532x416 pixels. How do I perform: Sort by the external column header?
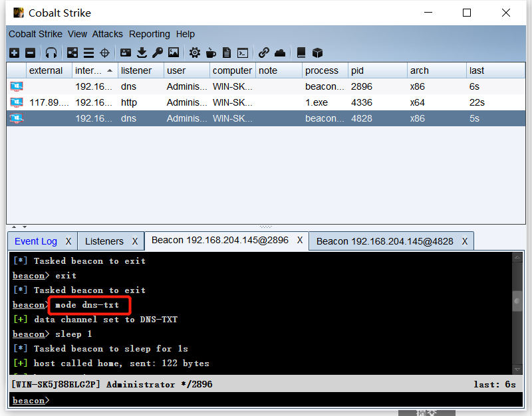(49, 70)
